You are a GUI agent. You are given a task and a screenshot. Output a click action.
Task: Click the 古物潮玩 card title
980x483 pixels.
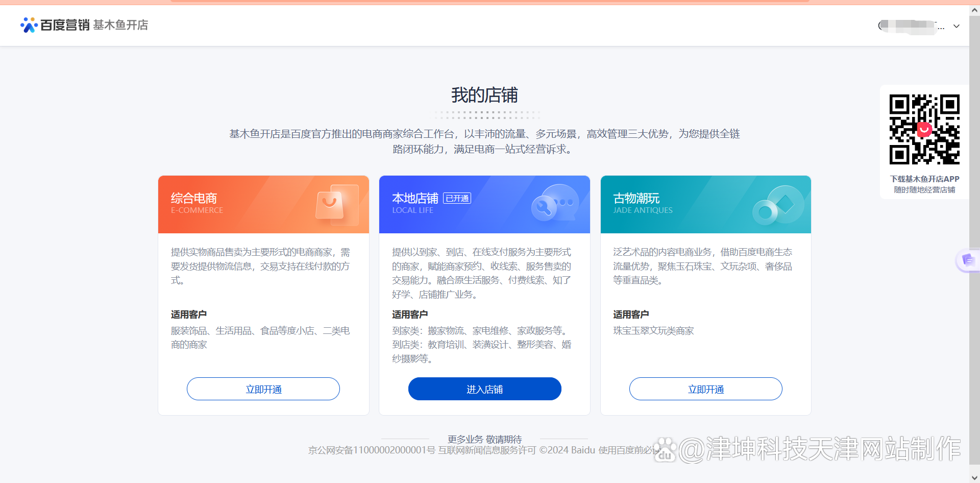[636, 198]
